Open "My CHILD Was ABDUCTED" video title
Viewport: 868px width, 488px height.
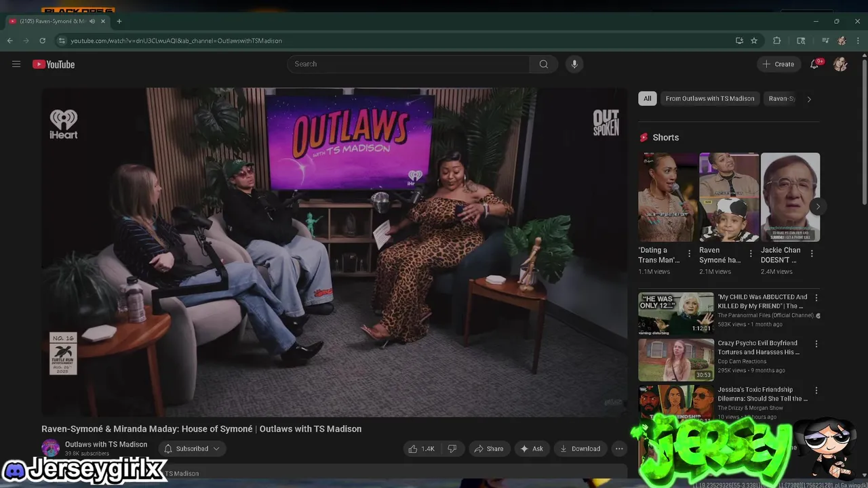point(763,302)
